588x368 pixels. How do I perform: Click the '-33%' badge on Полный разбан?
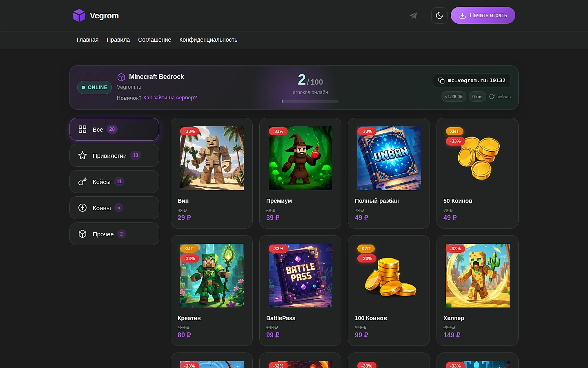pos(367,131)
